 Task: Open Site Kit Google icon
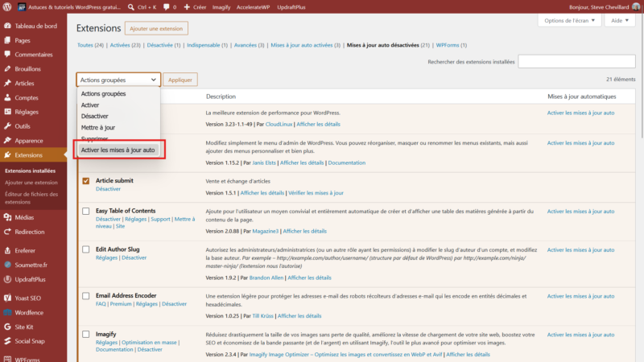click(7, 327)
